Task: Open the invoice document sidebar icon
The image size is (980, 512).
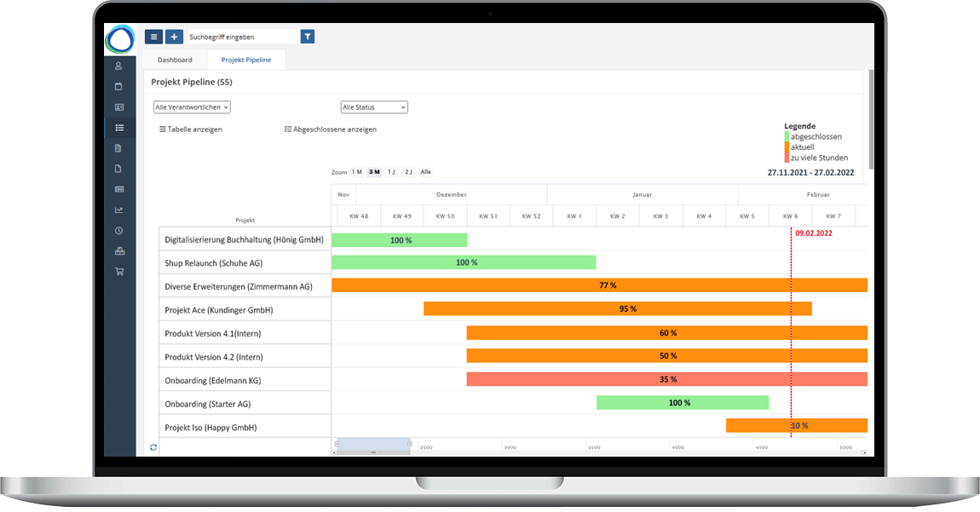Action: pyautogui.click(x=118, y=148)
